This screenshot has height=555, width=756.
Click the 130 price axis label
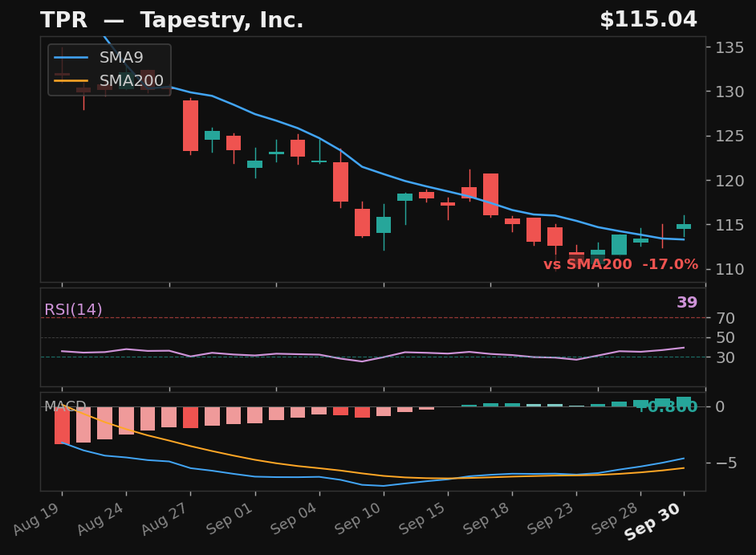(x=730, y=92)
